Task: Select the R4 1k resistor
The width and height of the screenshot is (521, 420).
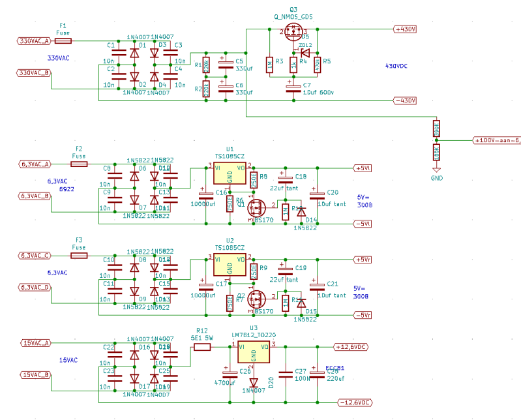Action: pos(293,65)
